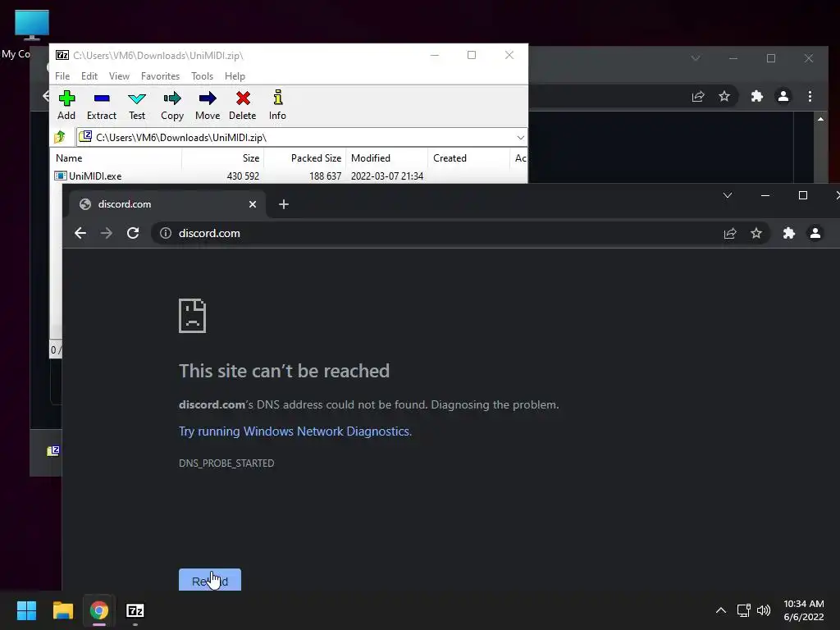Click the blue Reload button on error page

[x=210, y=580]
